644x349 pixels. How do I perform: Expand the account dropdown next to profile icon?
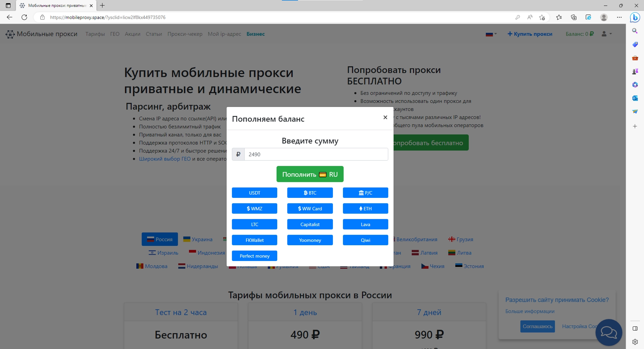pos(610,34)
